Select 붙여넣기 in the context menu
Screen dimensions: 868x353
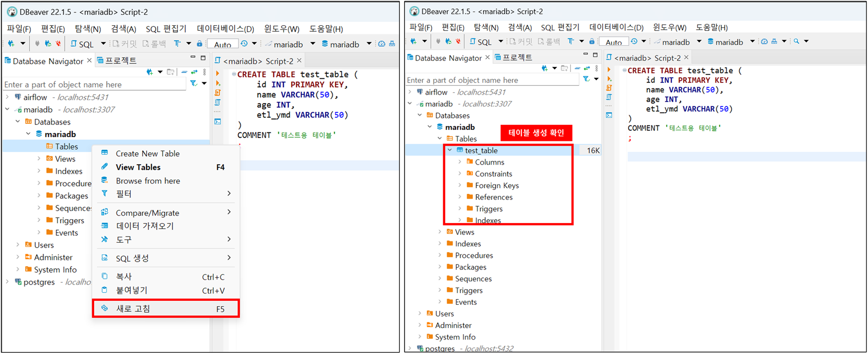pyautogui.click(x=166, y=290)
